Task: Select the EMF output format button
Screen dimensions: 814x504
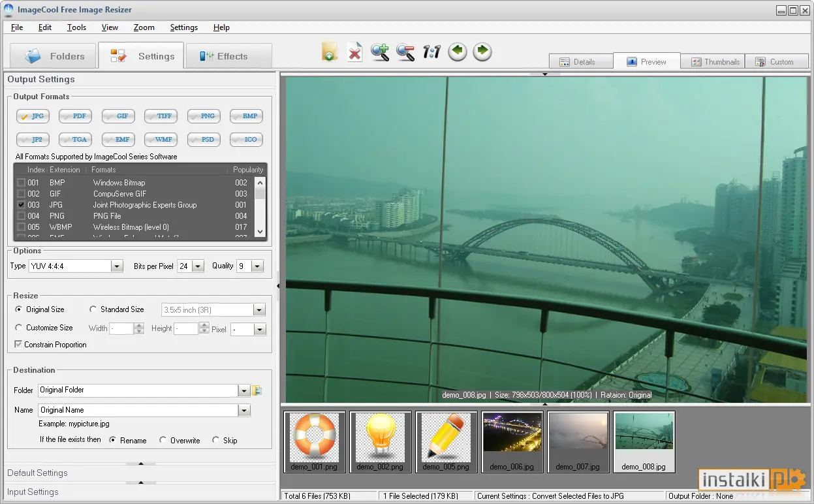Action: (x=118, y=140)
